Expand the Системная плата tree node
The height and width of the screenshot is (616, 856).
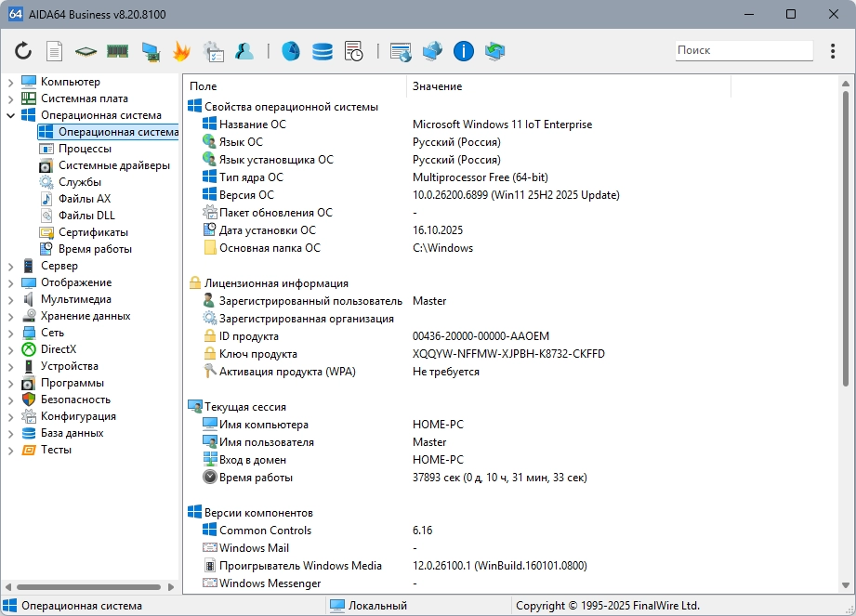(x=10, y=98)
